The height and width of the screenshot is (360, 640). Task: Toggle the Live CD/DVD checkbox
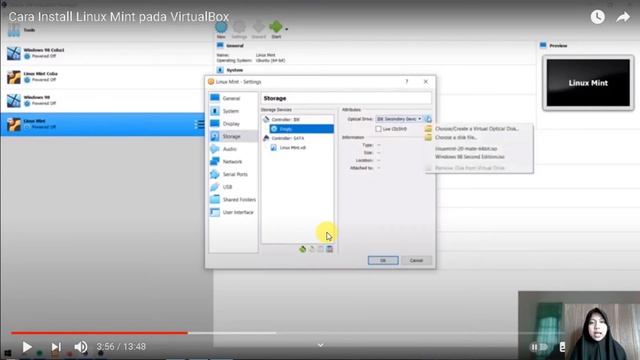[378, 129]
